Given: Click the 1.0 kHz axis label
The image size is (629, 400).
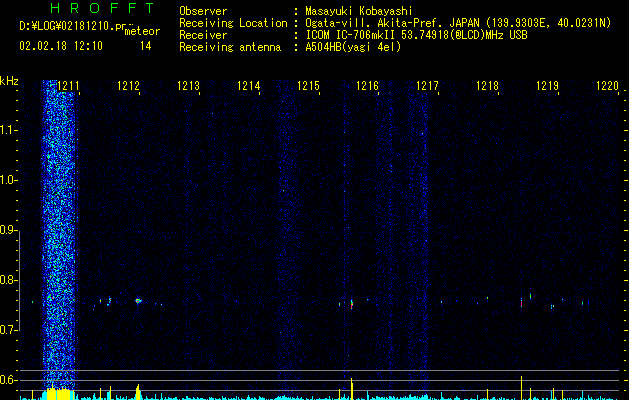Looking at the screenshot, I should (8, 180).
